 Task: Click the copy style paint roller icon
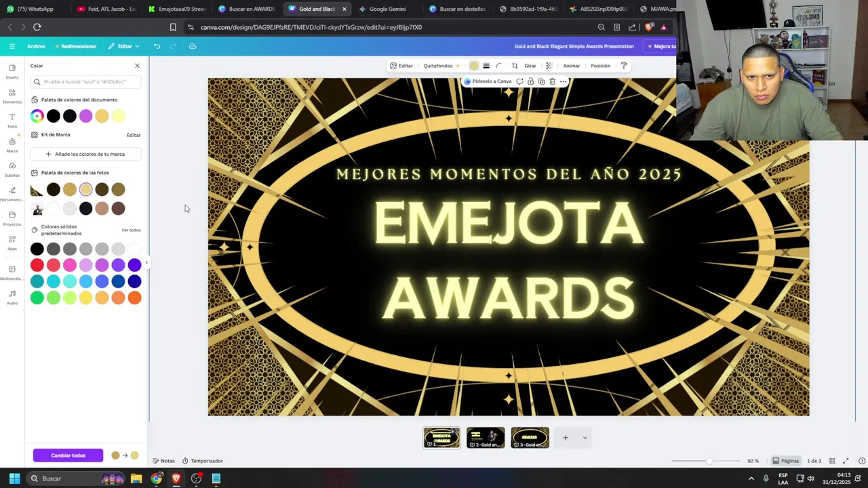(x=624, y=66)
